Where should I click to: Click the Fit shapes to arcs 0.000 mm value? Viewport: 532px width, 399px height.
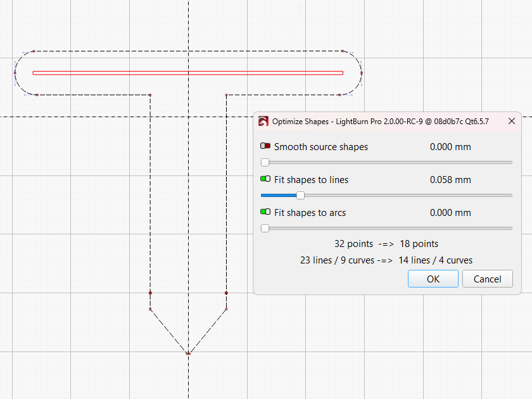pos(450,213)
